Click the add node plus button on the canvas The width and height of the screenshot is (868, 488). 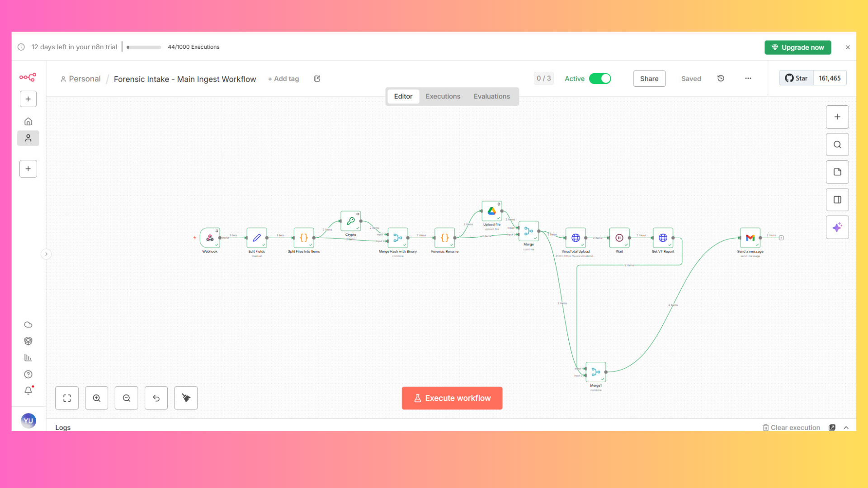tap(837, 117)
